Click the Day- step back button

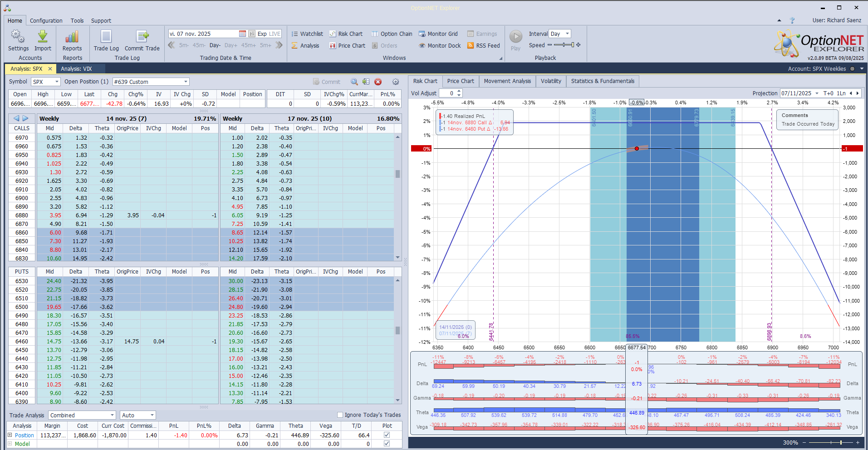coord(215,45)
